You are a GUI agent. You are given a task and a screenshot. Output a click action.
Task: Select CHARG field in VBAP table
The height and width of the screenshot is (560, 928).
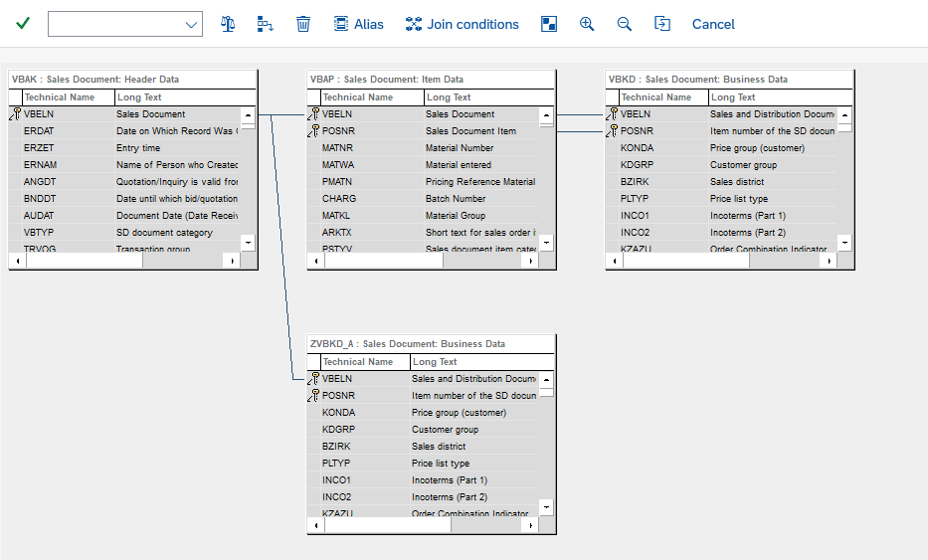(423, 199)
